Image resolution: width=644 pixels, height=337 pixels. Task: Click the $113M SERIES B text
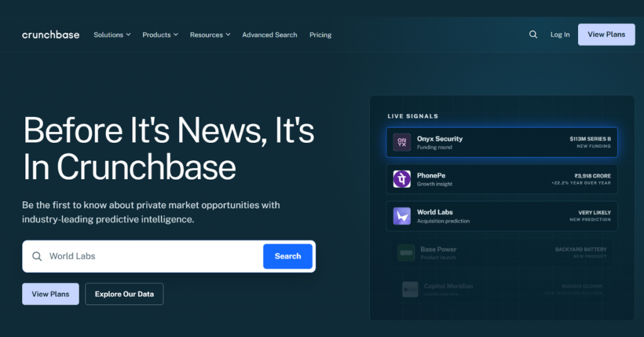click(x=590, y=139)
